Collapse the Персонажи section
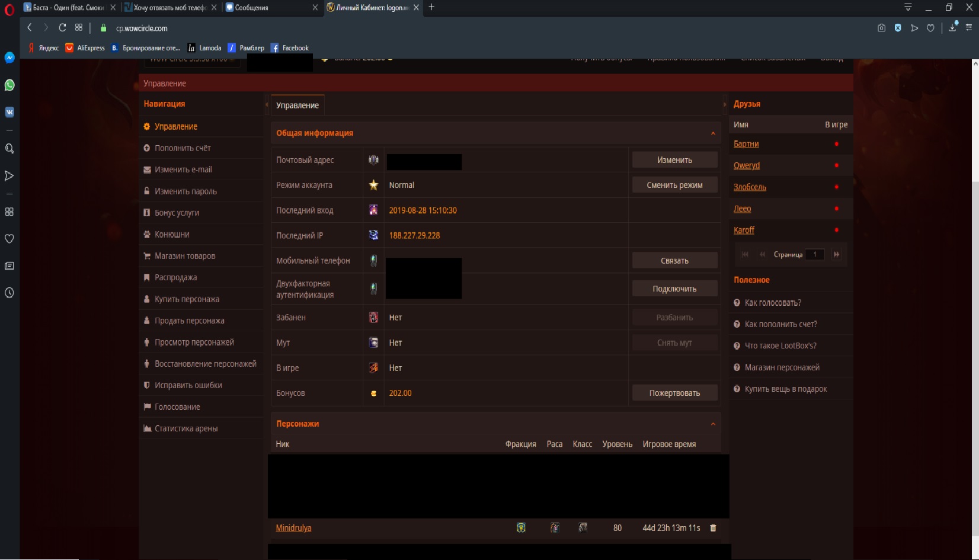979x560 pixels. [713, 424]
